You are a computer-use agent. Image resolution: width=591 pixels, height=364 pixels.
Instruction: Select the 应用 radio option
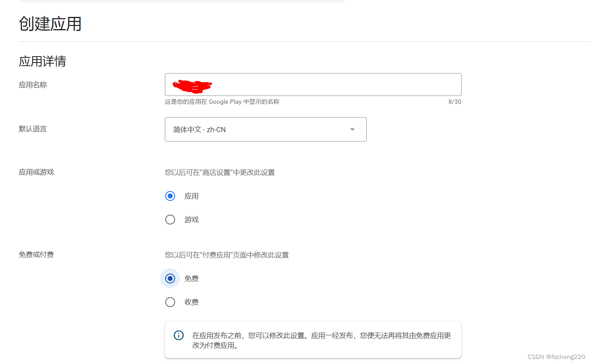click(170, 196)
